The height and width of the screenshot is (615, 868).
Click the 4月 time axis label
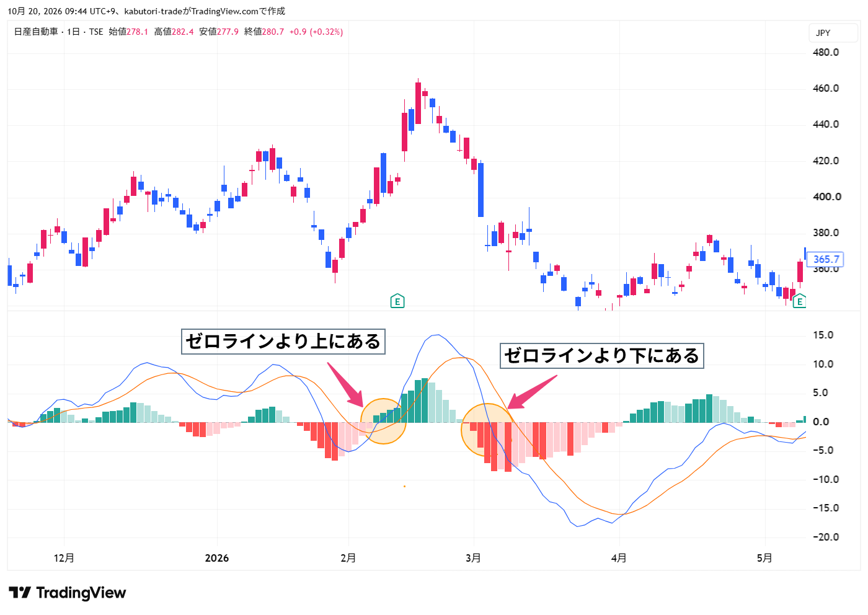coord(618,558)
